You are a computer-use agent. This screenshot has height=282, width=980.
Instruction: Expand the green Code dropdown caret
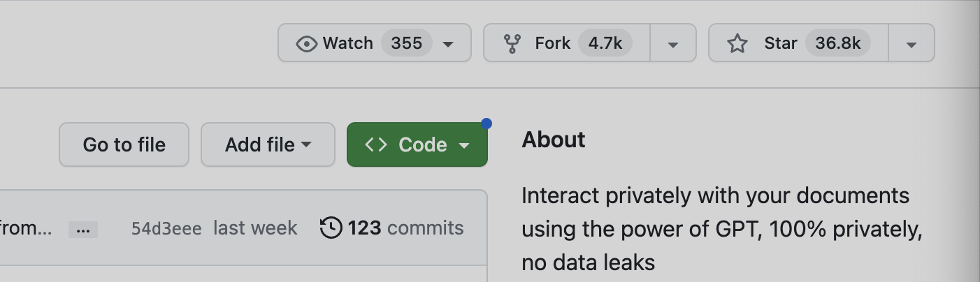click(463, 145)
